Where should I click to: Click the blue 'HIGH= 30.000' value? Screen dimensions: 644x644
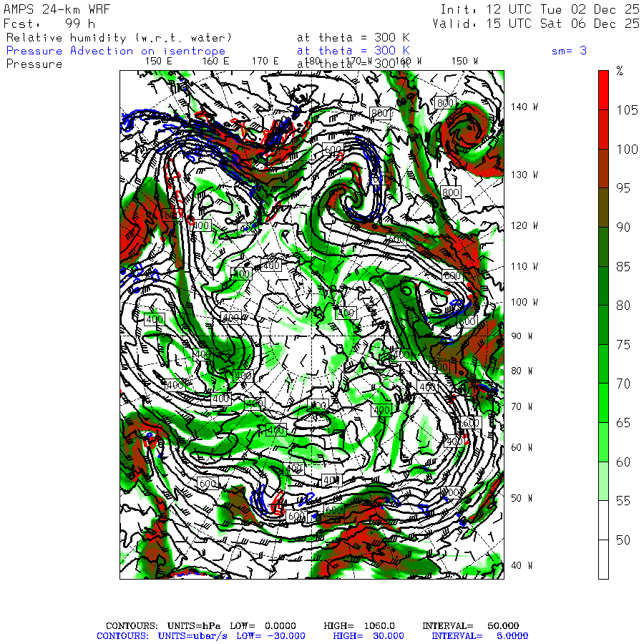[x=369, y=636]
